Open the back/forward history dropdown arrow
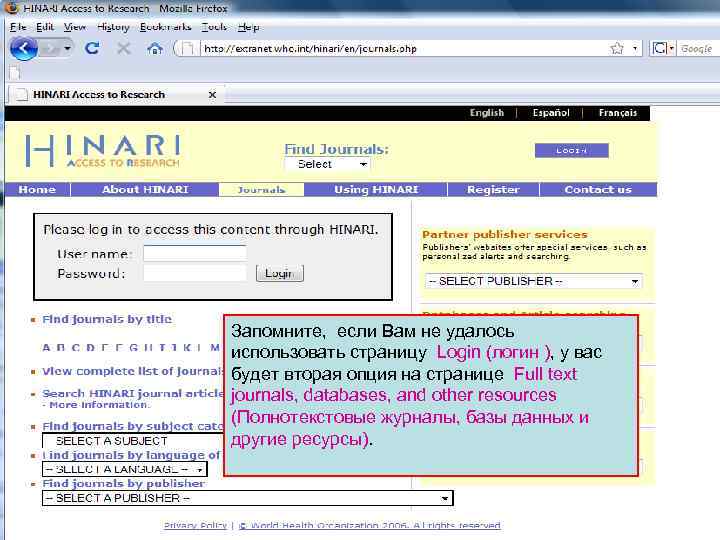This screenshot has width=720, height=540. [x=68, y=48]
